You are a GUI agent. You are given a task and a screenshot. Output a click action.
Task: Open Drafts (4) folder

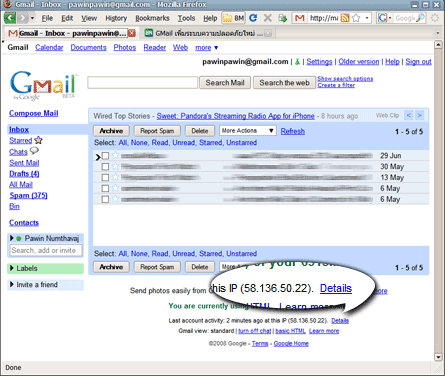24,174
